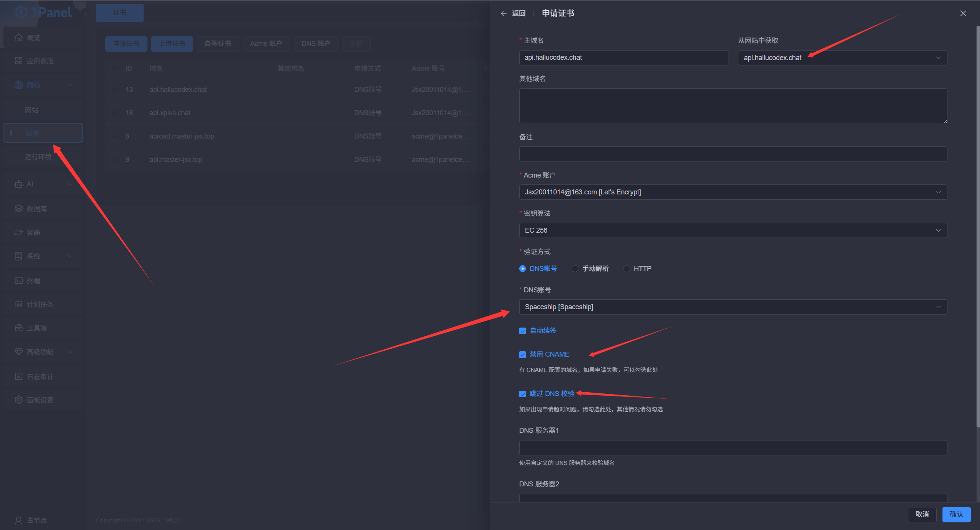Select the 手动解析 radio option
The image size is (980, 530).
point(575,269)
